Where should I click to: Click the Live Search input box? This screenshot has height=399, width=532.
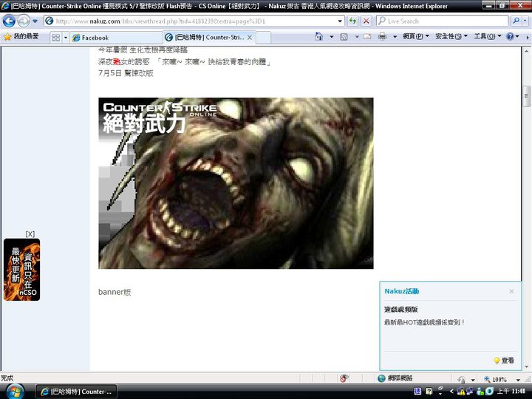click(x=442, y=21)
